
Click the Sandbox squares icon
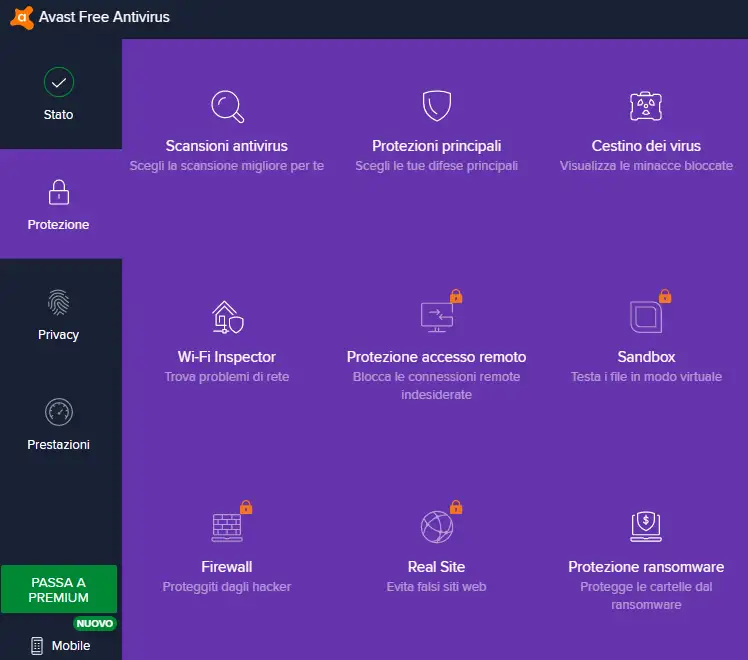coord(646,317)
